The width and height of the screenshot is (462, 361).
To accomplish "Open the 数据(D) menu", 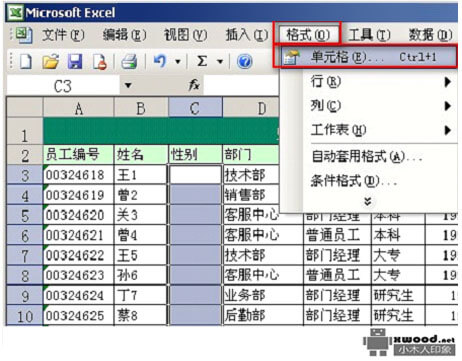I will tap(431, 35).
